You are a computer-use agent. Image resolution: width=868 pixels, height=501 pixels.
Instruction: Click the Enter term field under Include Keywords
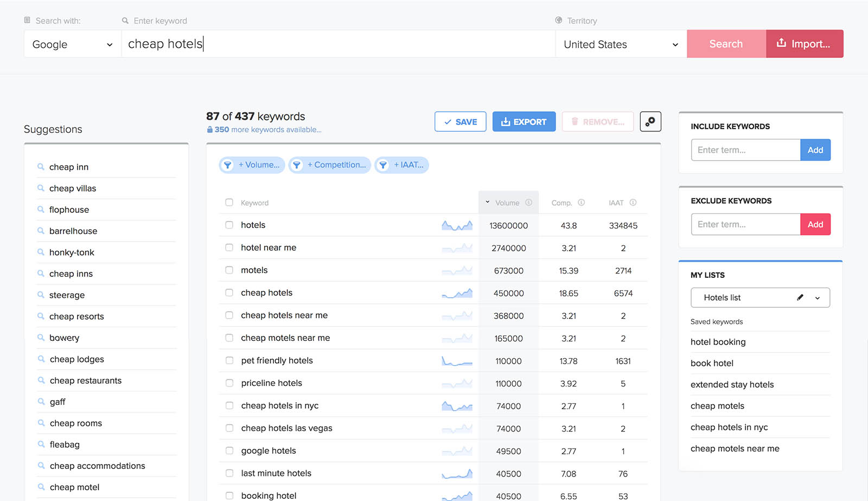(x=745, y=149)
